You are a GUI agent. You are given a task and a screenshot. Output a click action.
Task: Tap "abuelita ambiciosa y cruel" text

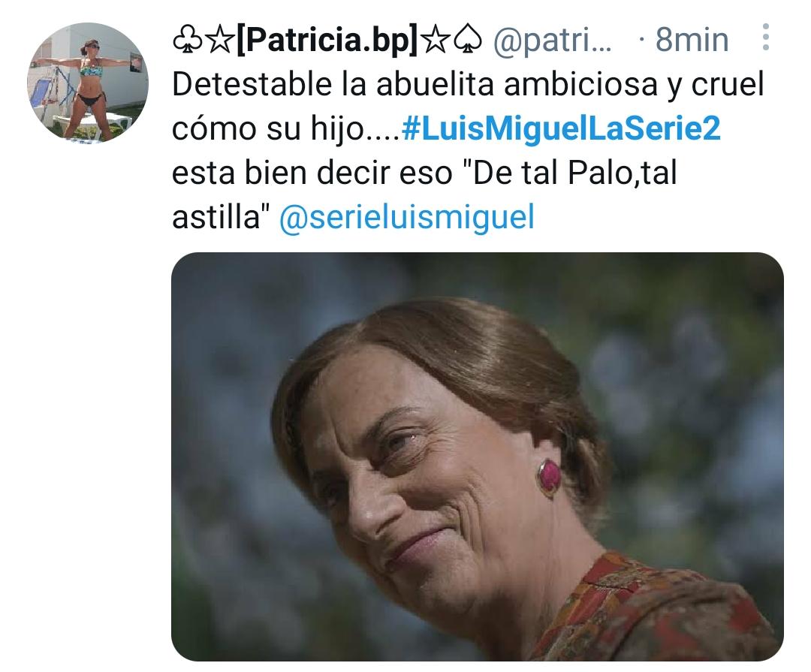(570, 84)
